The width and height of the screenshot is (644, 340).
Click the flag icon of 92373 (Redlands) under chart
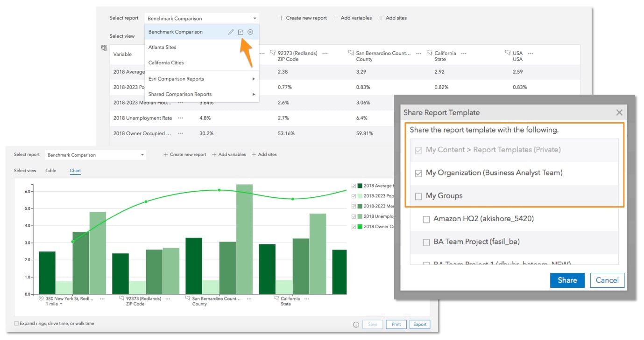pyautogui.click(x=122, y=298)
